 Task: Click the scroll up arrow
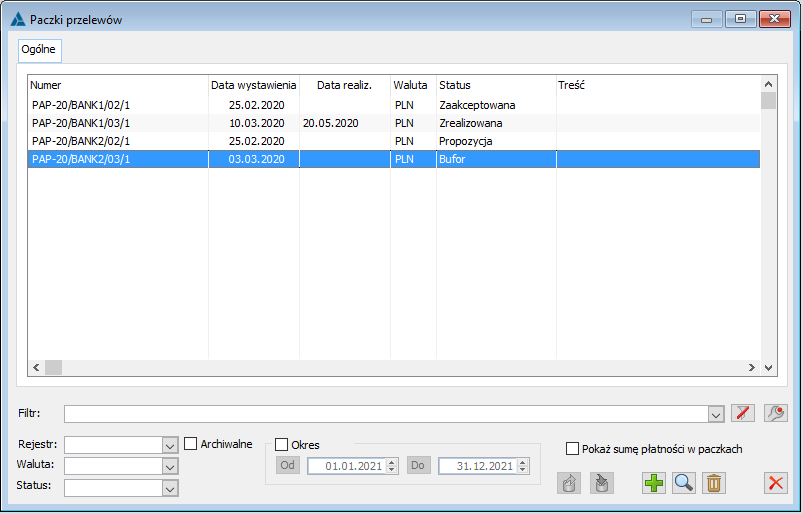(768, 84)
